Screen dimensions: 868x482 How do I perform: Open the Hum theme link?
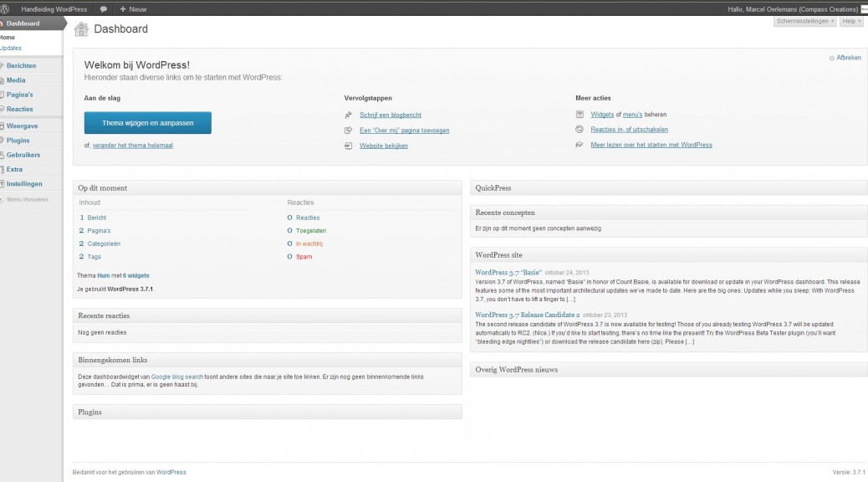pos(104,275)
